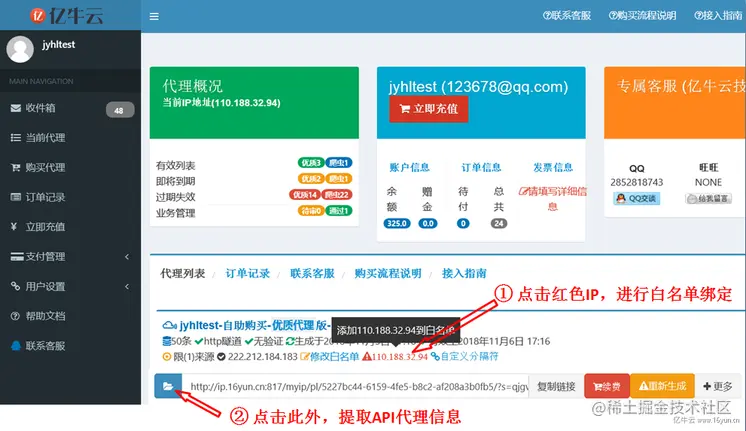Image resolution: width=746 pixels, height=431 pixels.
Task: Open the 亿牛云 logo home link
Action: click(x=67, y=16)
